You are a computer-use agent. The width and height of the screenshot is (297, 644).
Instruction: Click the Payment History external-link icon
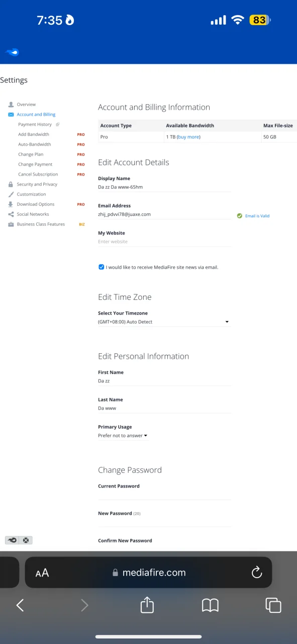(x=58, y=124)
